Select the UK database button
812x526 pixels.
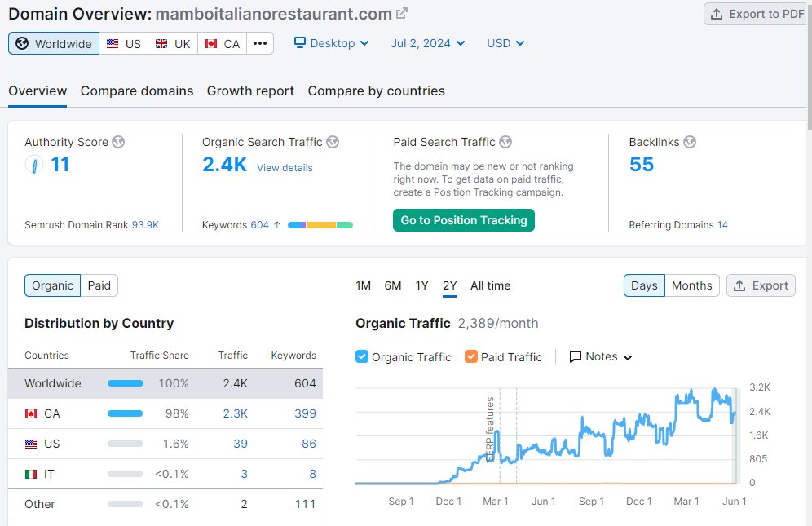click(x=173, y=43)
